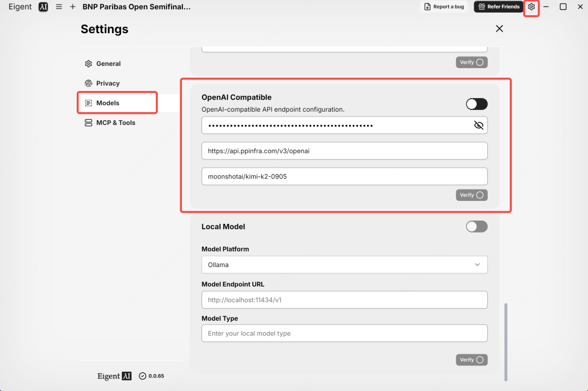This screenshot has width=588, height=391.
Task: Click the Local Model heading
Action: [223, 227]
